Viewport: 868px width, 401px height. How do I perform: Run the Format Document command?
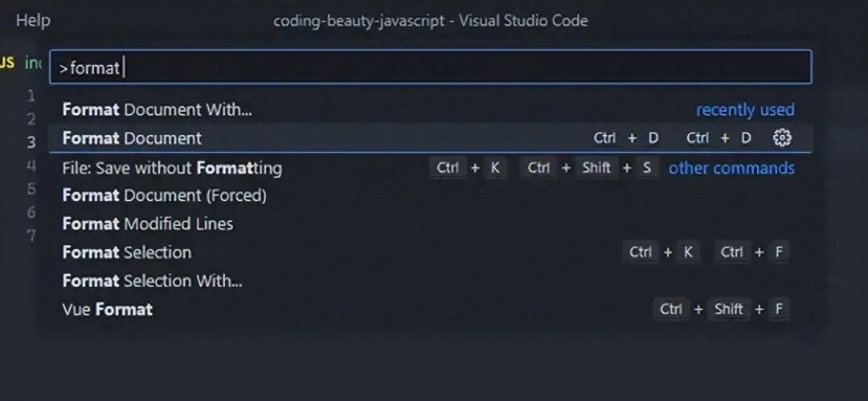click(133, 138)
